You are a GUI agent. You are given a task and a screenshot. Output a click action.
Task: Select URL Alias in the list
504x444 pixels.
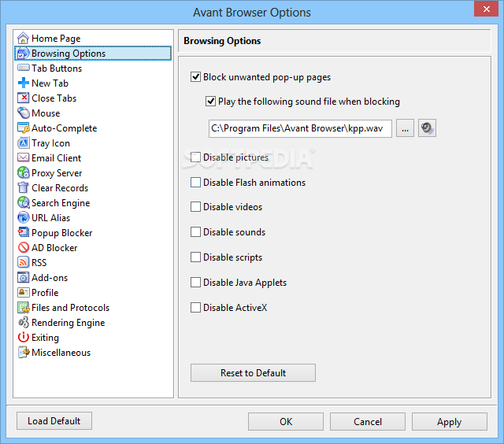tap(50, 218)
